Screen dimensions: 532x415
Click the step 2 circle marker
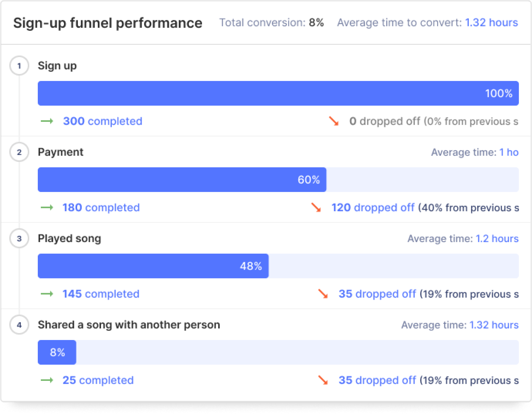[19, 152]
